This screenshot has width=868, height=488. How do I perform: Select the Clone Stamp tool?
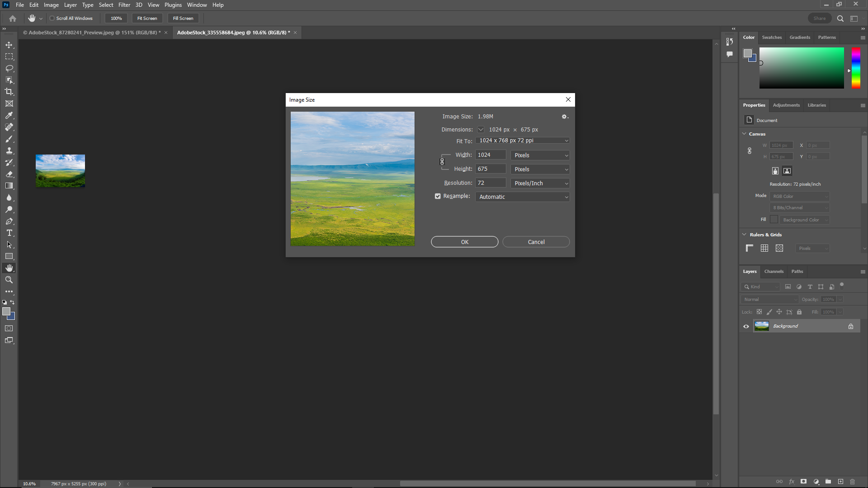(x=9, y=150)
